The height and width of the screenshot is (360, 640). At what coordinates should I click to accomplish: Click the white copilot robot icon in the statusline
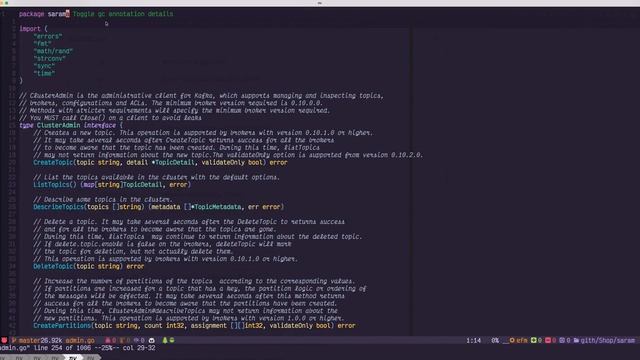pos(151,340)
